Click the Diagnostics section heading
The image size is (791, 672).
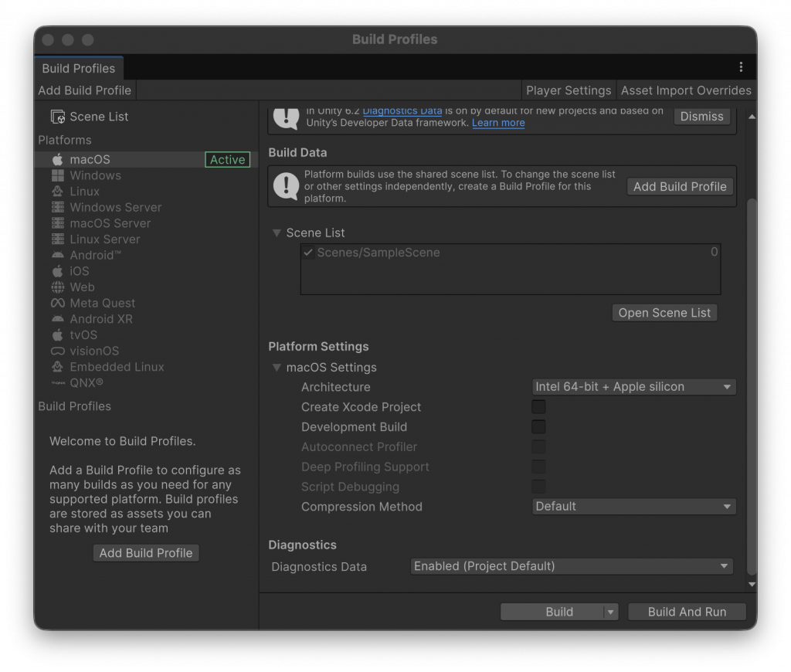coord(302,545)
